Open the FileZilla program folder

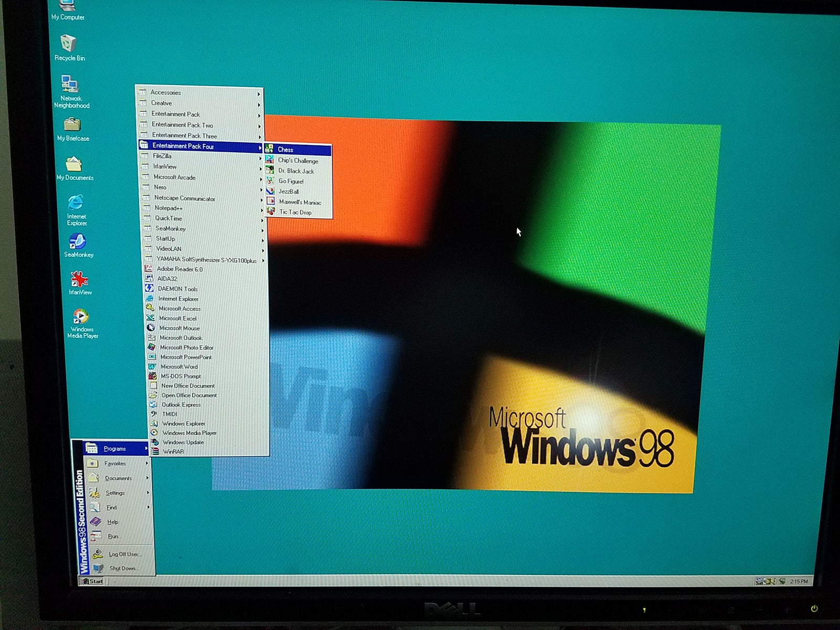click(x=201, y=156)
